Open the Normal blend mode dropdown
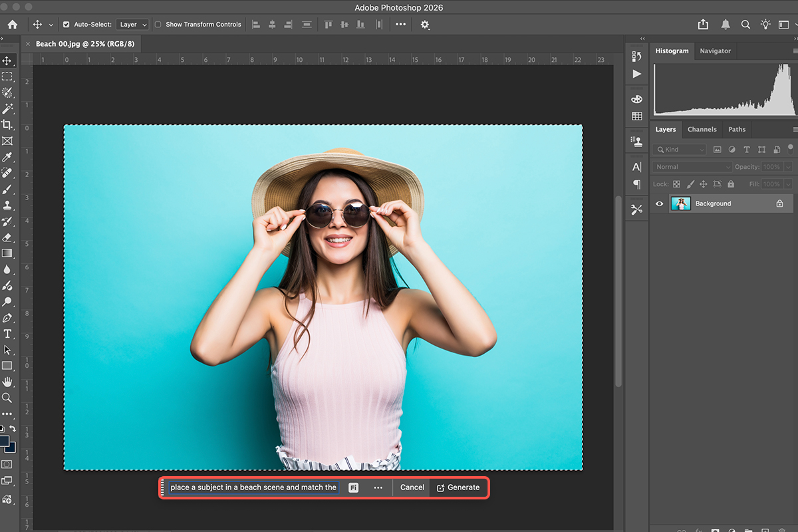This screenshot has height=532, width=798. [x=692, y=167]
